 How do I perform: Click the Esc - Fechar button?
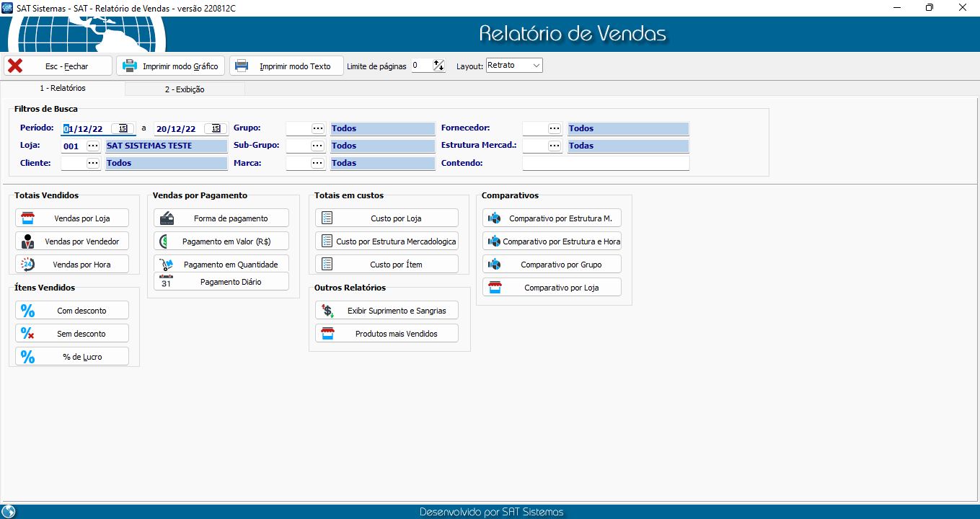pyautogui.click(x=58, y=66)
